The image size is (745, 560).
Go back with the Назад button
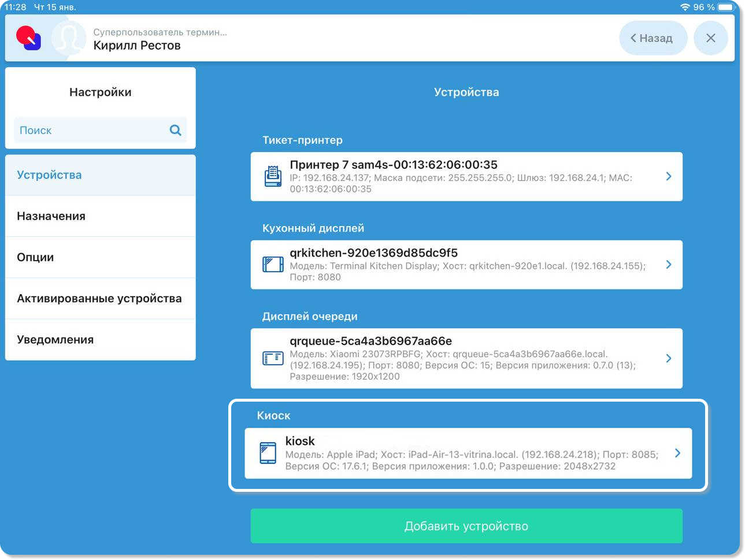coord(653,38)
